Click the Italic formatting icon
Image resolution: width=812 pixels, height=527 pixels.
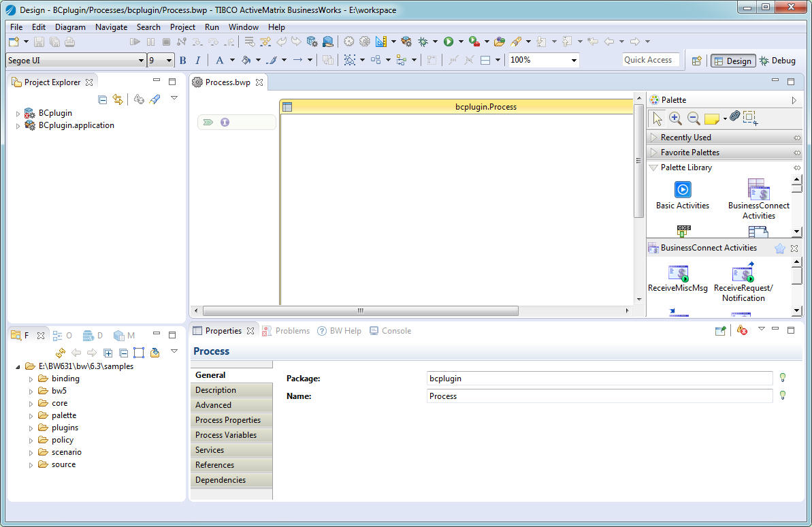198,61
